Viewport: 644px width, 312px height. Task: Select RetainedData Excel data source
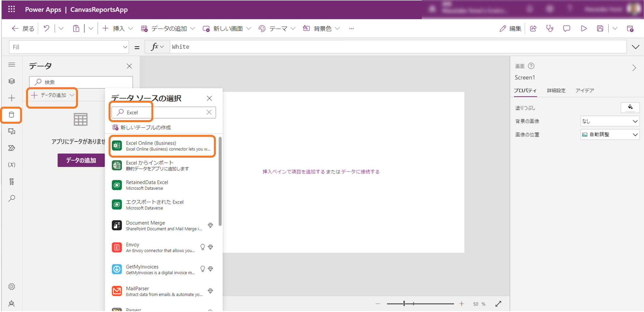tap(163, 185)
